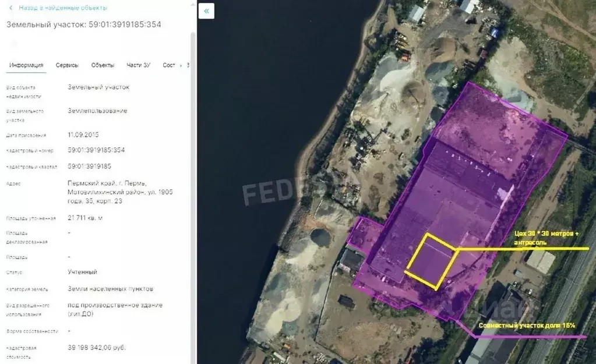The height and width of the screenshot is (364, 596).
Task: Open the "Информация" tab
Action: pos(26,65)
